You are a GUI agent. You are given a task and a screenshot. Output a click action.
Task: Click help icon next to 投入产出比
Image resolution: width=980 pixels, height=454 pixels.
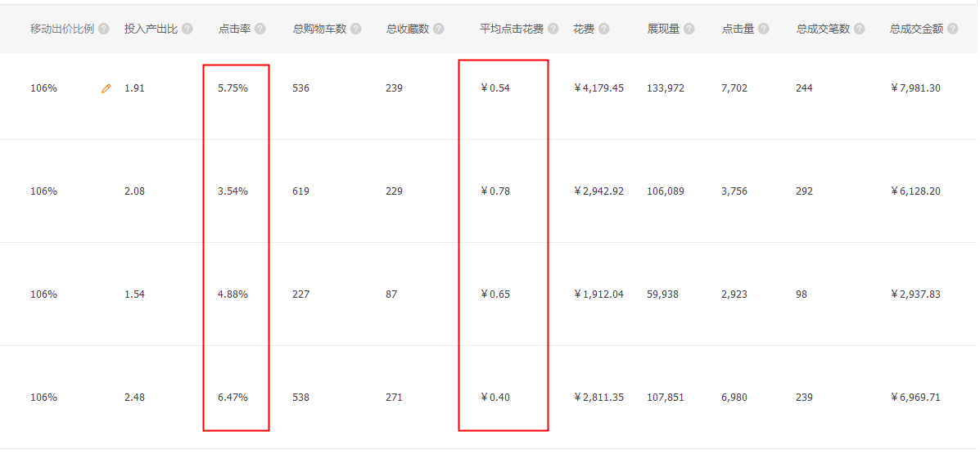(x=187, y=29)
